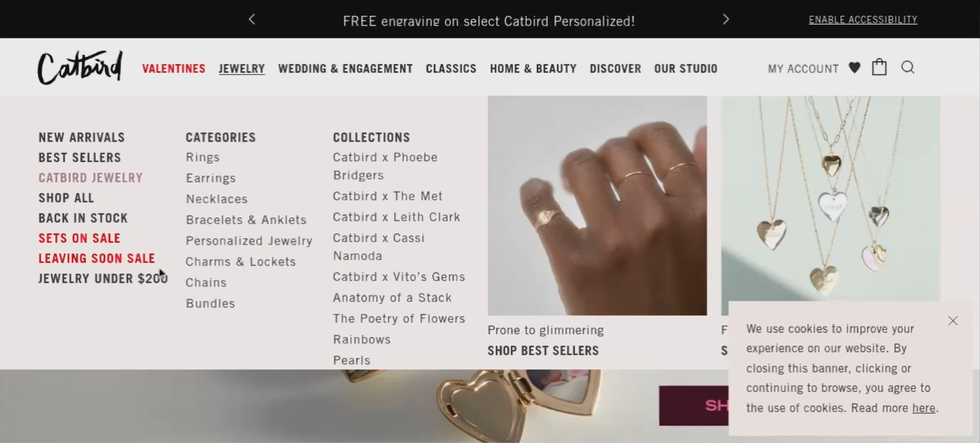Open My Account
The height and width of the screenshot is (443, 980).
coord(803,69)
